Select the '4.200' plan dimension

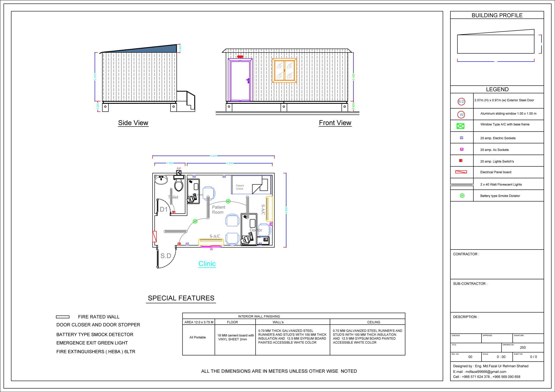coord(230,163)
